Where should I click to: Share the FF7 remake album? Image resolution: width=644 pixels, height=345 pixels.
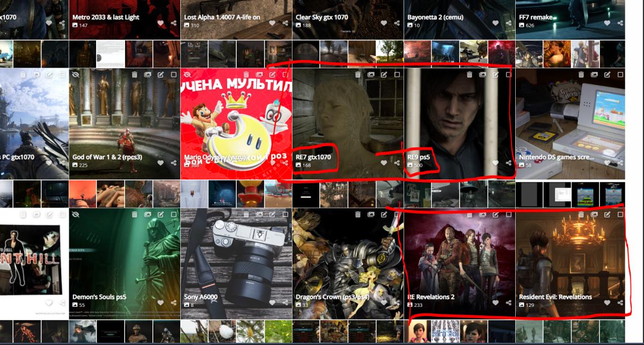(x=620, y=23)
